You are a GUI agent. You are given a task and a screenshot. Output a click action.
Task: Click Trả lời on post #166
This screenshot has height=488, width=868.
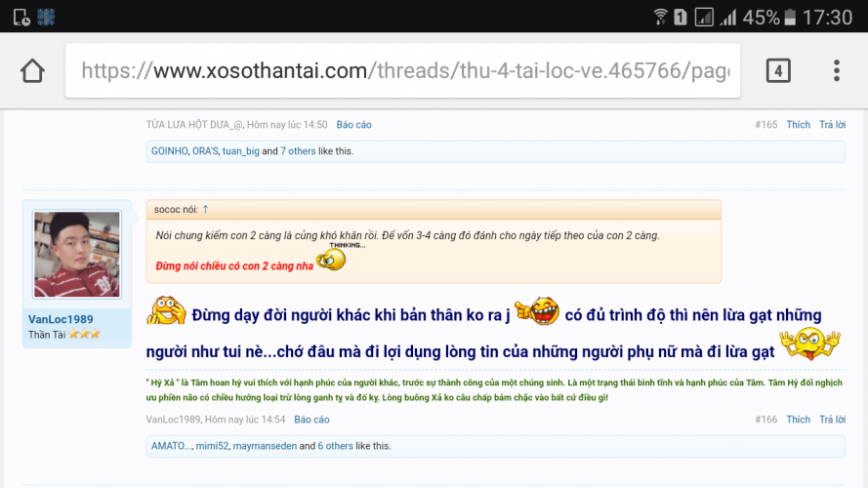point(832,420)
